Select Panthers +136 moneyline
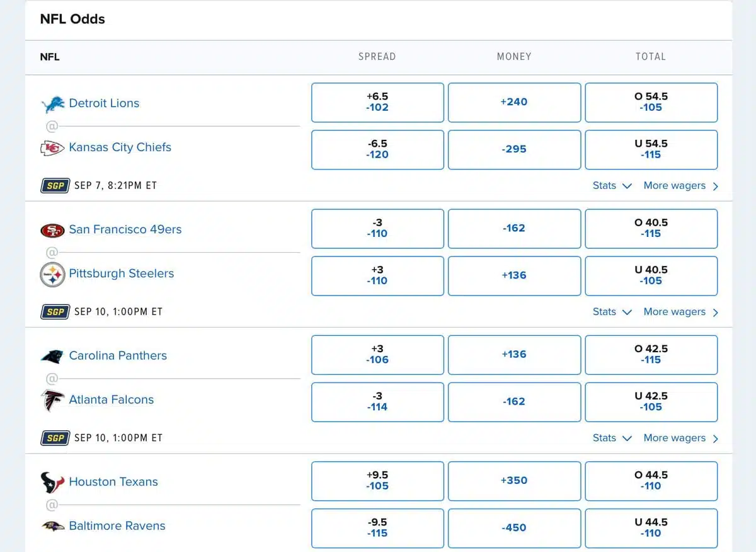Viewport: 756px width, 552px height. click(514, 354)
